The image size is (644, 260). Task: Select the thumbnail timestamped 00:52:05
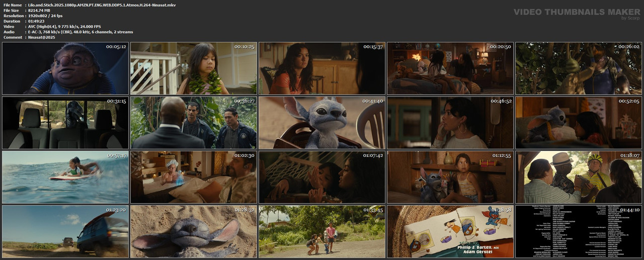(579, 123)
